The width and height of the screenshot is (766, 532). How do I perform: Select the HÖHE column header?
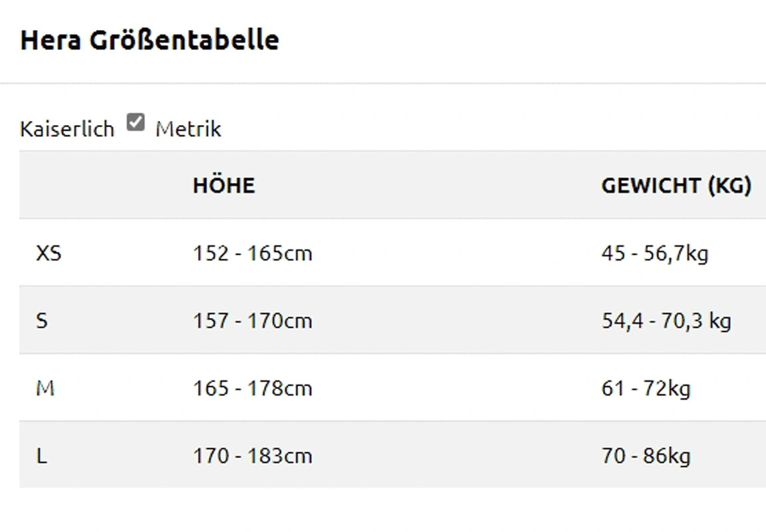coord(223,186)
